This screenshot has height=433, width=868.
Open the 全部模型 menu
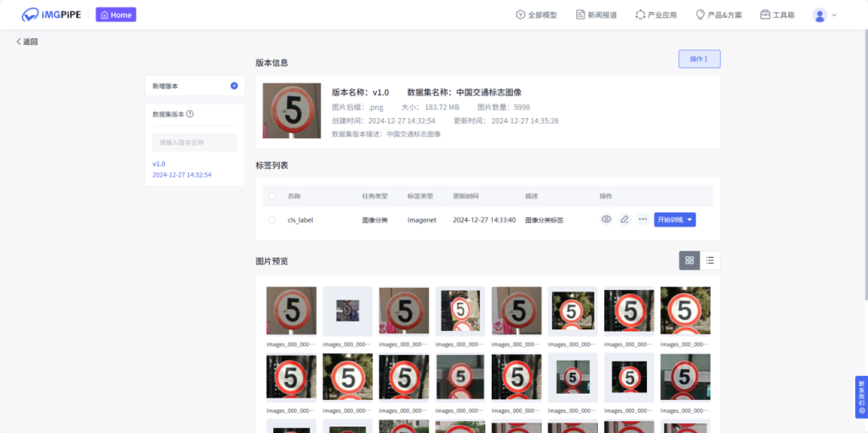[536, 15]
